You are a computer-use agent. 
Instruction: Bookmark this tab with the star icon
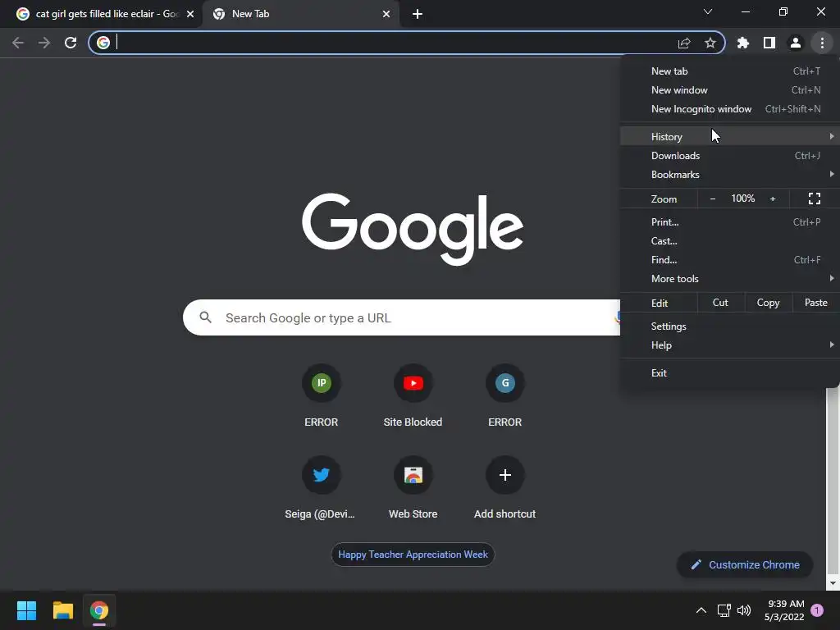(x=710, y=43)
